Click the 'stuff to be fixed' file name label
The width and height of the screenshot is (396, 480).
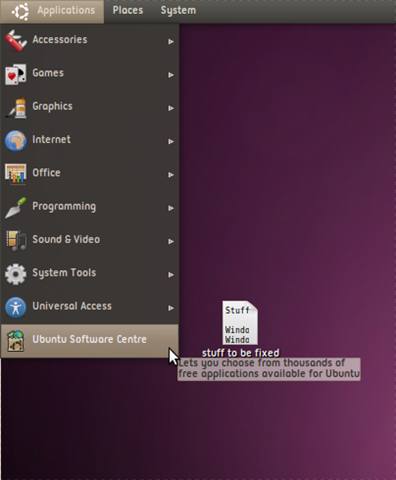[241, 353]
